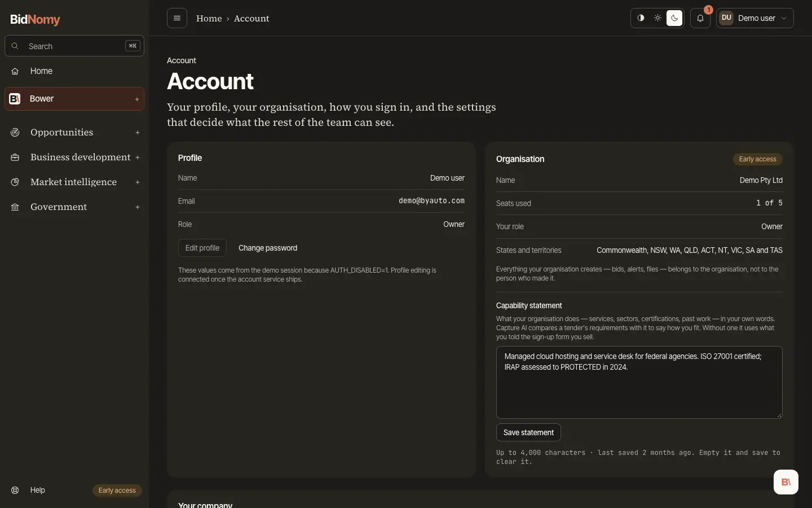812x508 pixels.
Task: Click the Government building icon
Action: pos(15,207)
